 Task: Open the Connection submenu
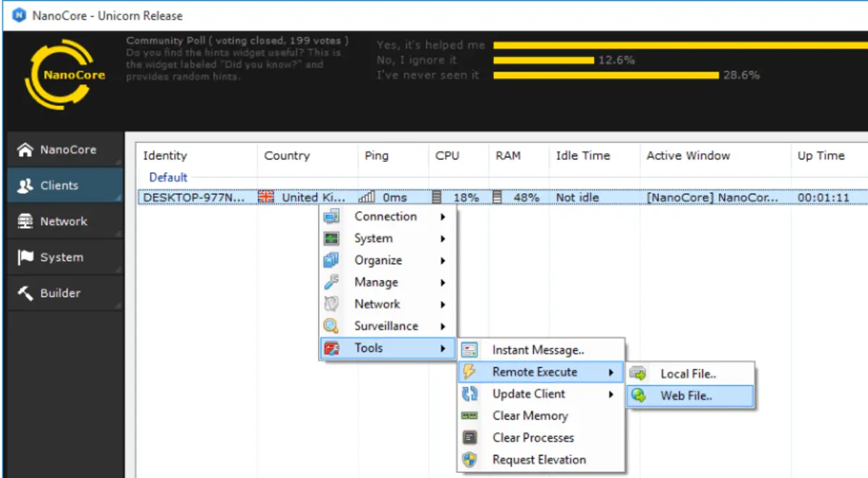click(388, 216)
